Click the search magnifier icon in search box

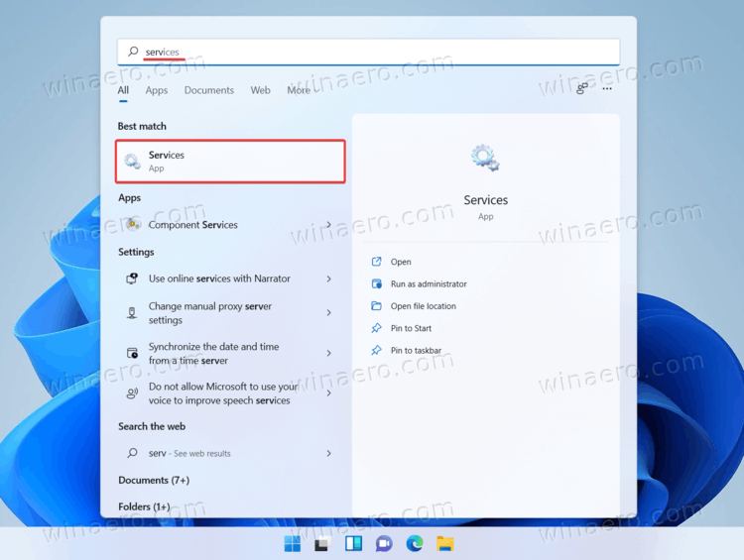[x=133, y=52]
